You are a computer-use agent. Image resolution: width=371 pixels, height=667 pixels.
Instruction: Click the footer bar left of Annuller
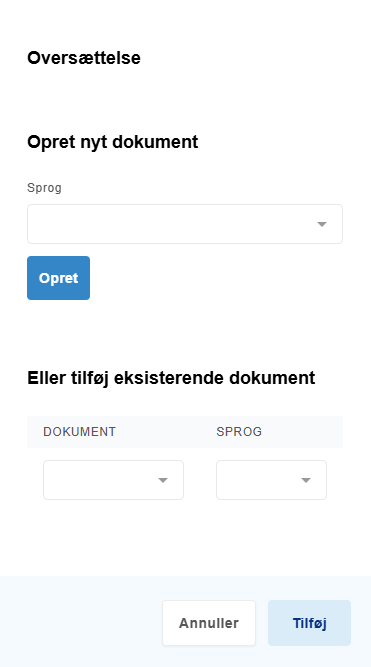(81, 622)
